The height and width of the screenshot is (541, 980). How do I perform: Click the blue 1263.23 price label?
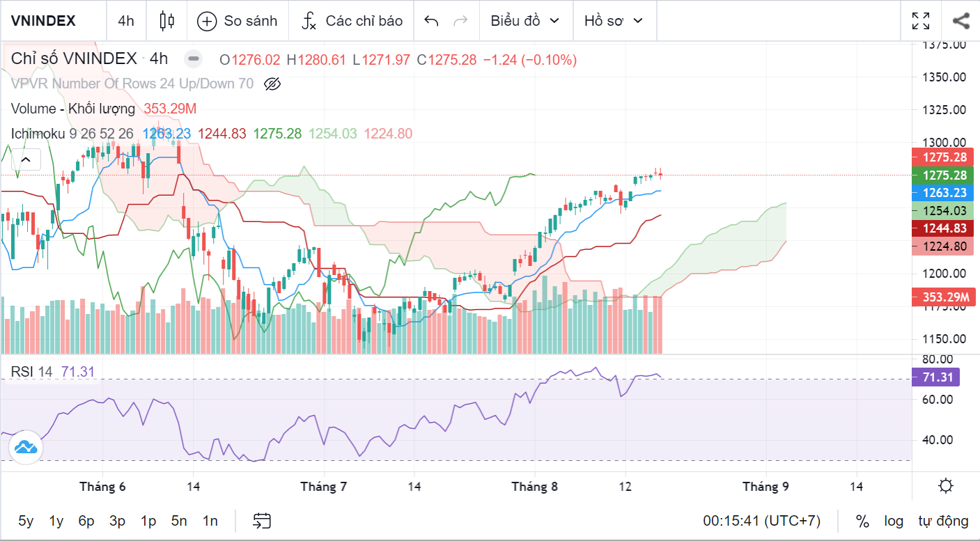point(944,193)
